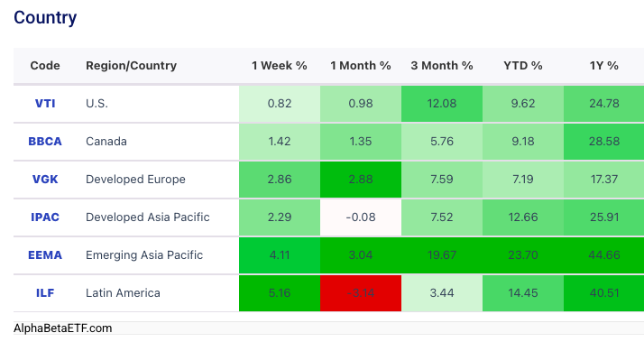
Task: Open the EEMA ticker link
Action: click(45, 254)
